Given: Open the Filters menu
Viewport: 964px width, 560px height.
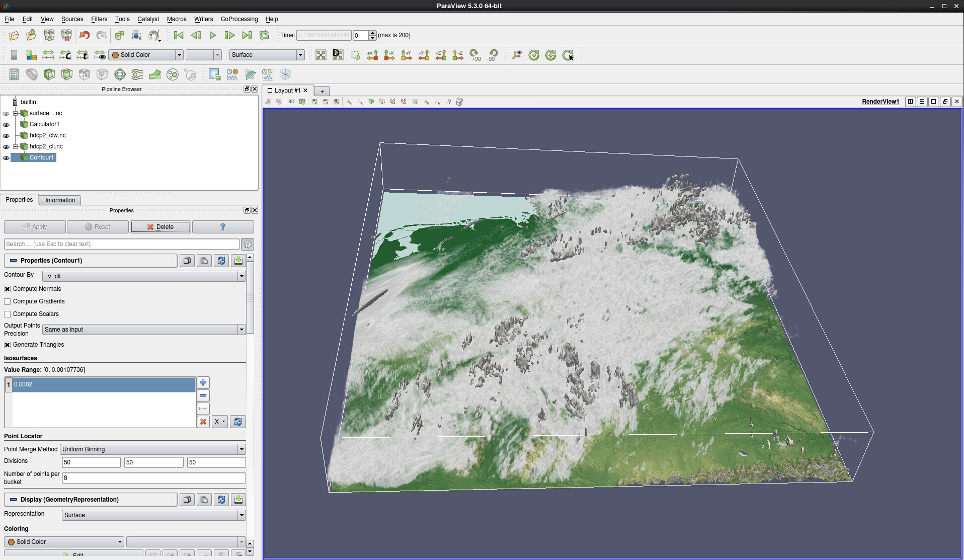Looking at the screenshot, I should (x=99, y=19).
